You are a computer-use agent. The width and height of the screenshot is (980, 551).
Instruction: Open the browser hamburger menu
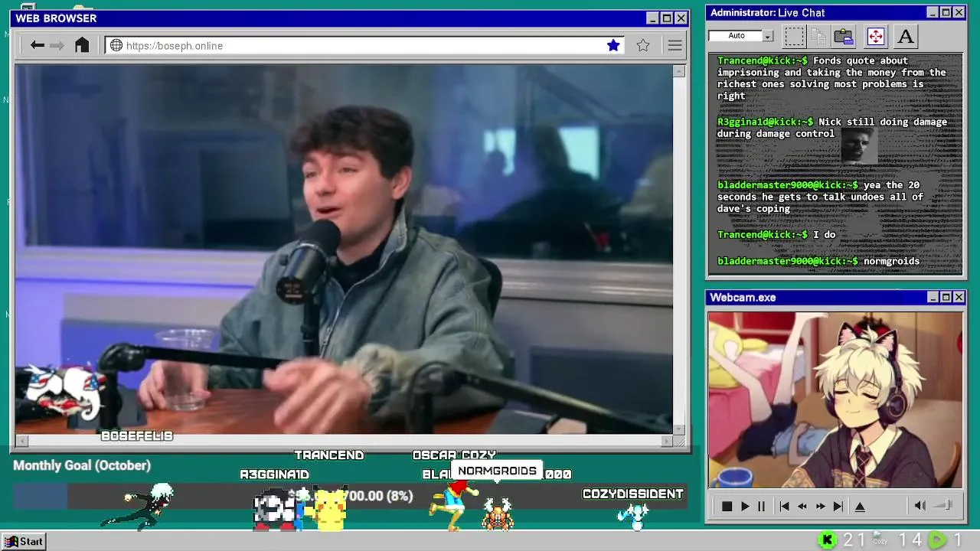pos(675,45)
